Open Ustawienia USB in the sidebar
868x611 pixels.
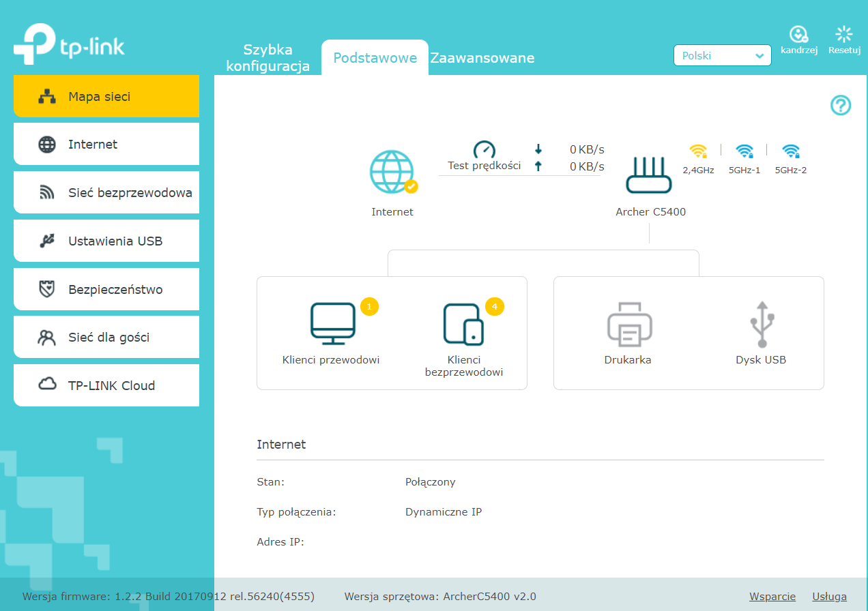(106, 241)
